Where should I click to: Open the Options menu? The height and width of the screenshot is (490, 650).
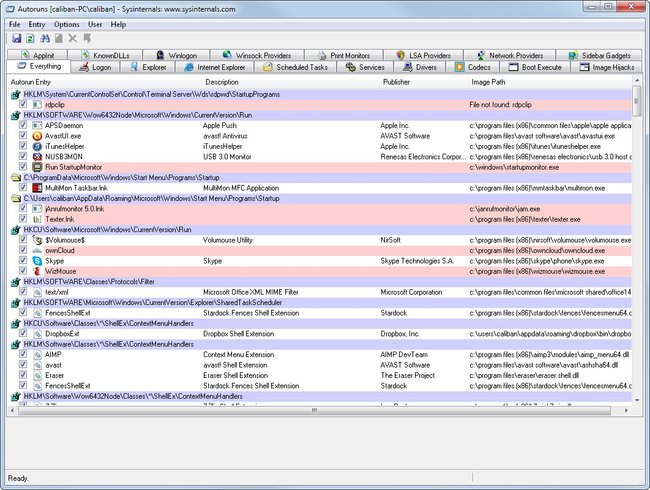click(66, 24)
